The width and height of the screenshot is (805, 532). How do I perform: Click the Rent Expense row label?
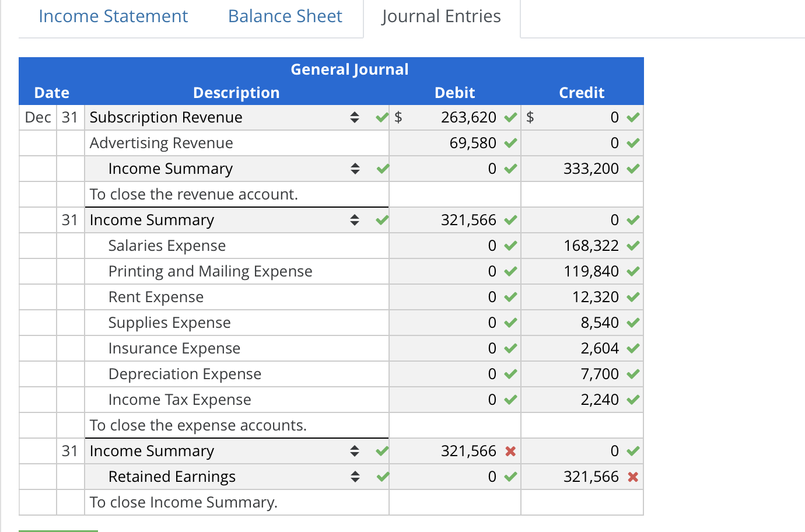(x=156, y=297)
